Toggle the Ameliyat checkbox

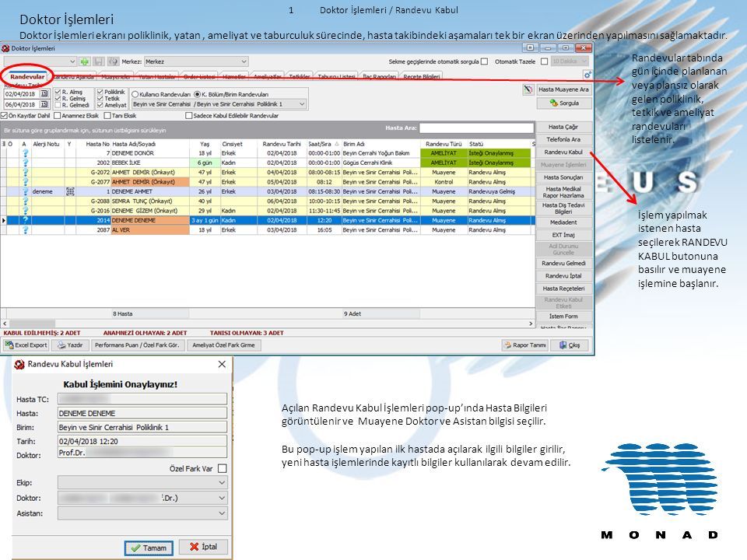coord(100,105)
